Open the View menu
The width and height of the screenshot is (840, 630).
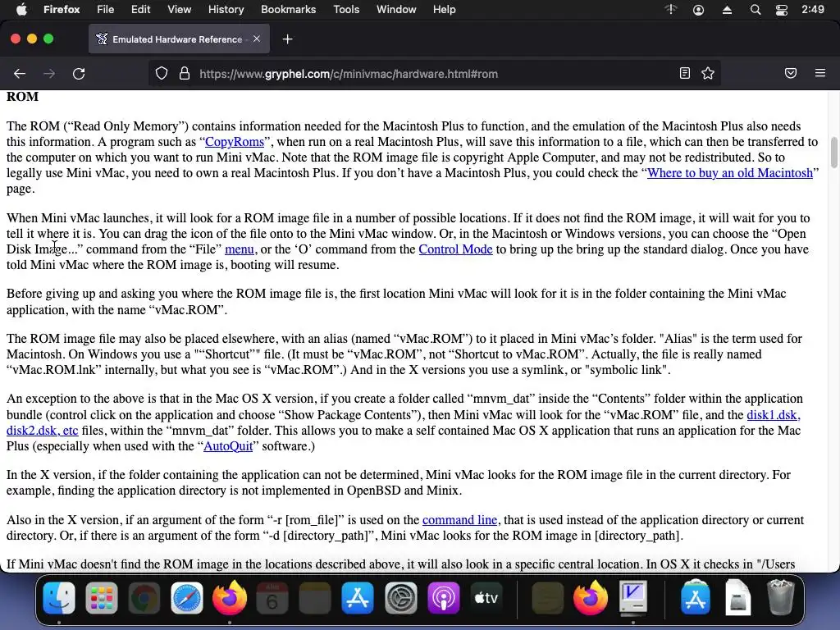pyautogui.click(x=179, y=9)
